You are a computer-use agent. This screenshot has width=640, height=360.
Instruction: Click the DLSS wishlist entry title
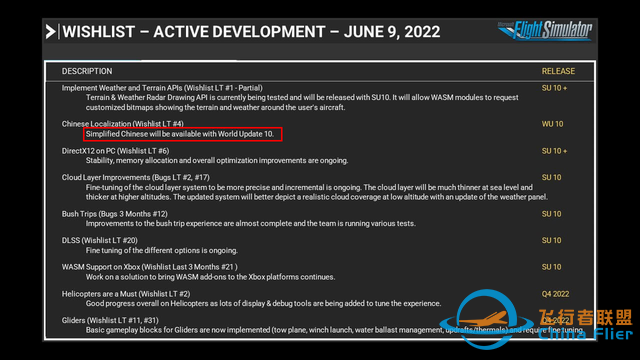[x=100, y=240]
